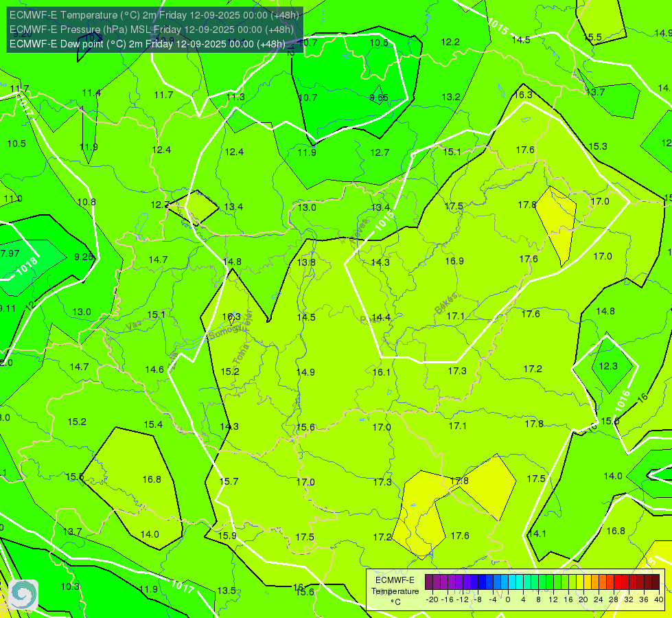Click the Tolna county label
Screen dimensions: 672x618
tap(241, 354)
